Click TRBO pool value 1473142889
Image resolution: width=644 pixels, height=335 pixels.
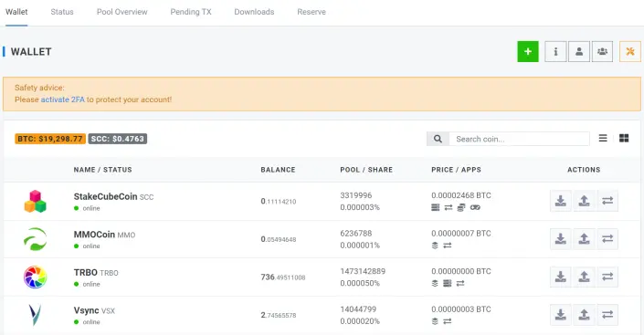(x=363, y=271)
